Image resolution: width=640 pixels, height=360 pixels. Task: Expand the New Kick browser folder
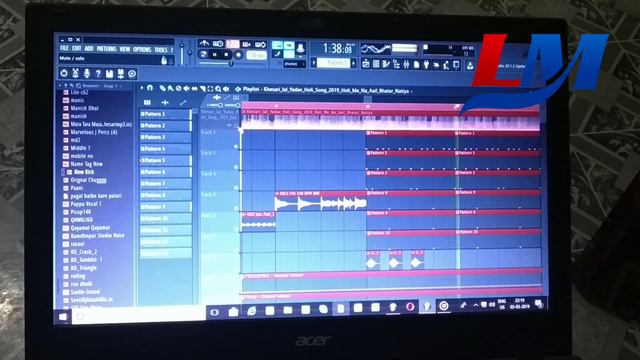coord(84,172)
